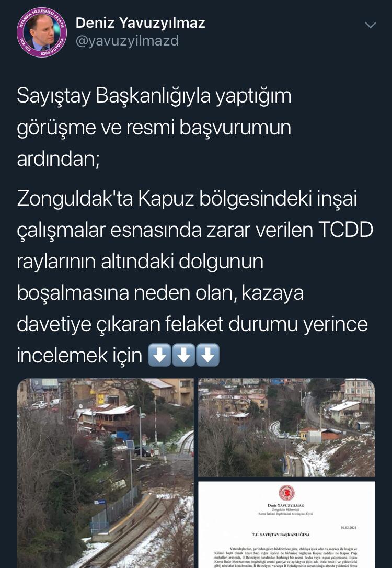Click Deniz Yavuzyılmaz name on letter header
392x568 pixels.
click(x=286, y=505)
